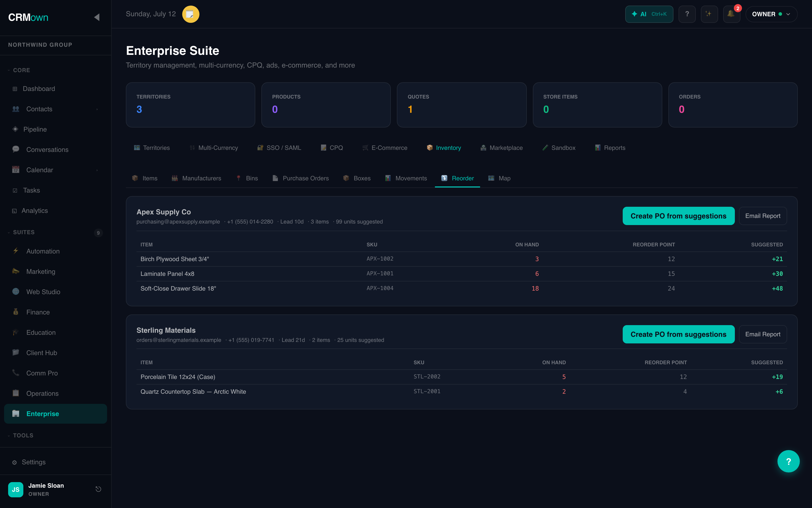Open the SSO / SAML tab
812x508 pixels.
279,148
